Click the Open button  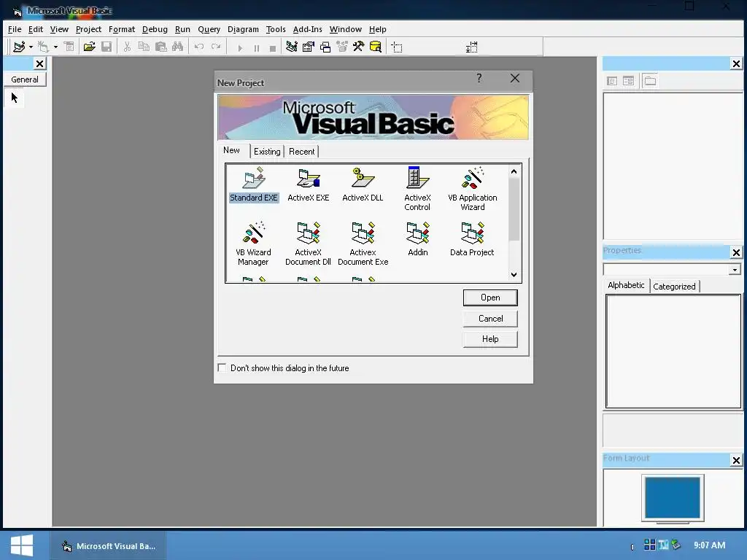pyautogui.click(x=490, y=297)
